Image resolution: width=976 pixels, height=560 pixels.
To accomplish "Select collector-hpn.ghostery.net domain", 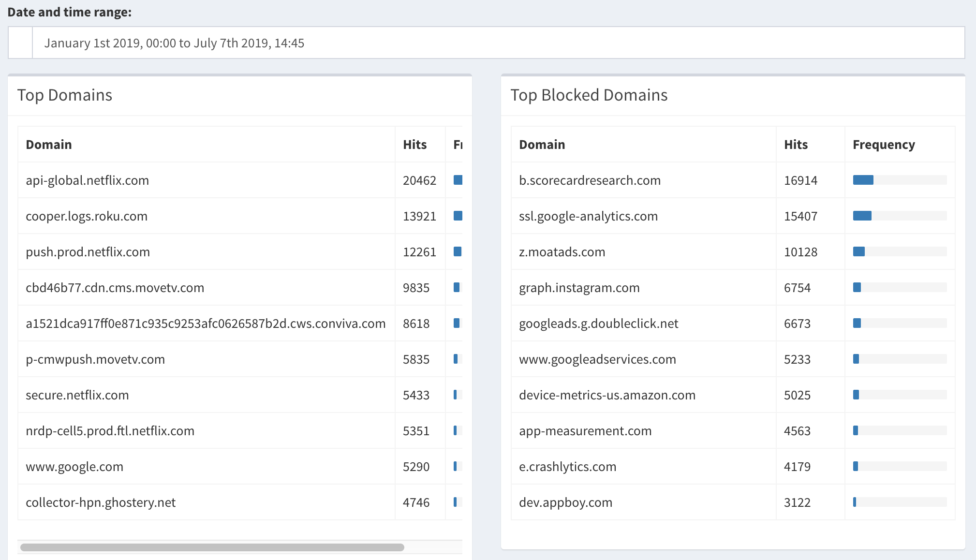I will click(101, 502).
